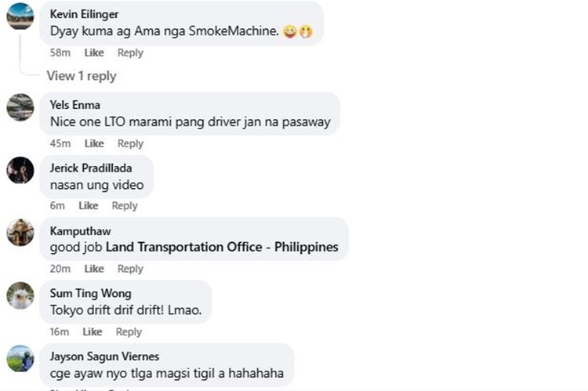Open Jayson Sagun Viernes' name link
Image resolution: width=588 pixels, height=391 pixels.
104,357
